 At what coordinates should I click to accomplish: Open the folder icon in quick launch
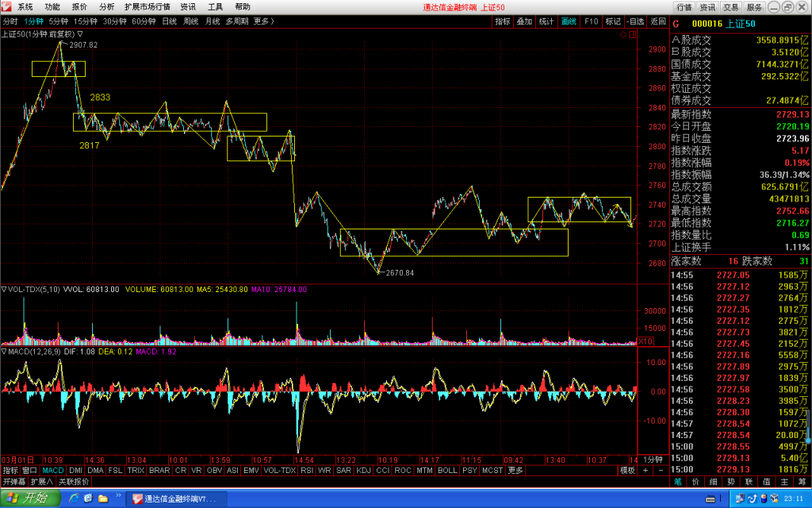103,498
